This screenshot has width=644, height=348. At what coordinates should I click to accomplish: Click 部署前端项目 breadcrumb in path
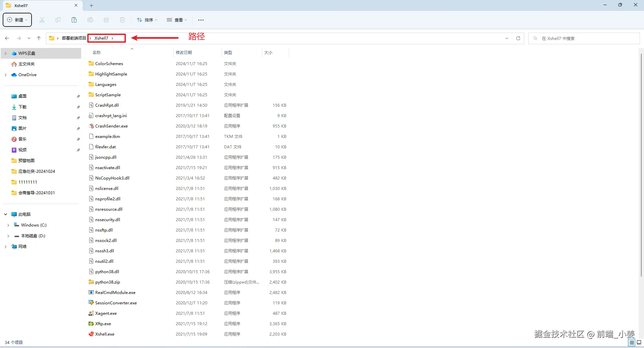(x=74, y=38)
